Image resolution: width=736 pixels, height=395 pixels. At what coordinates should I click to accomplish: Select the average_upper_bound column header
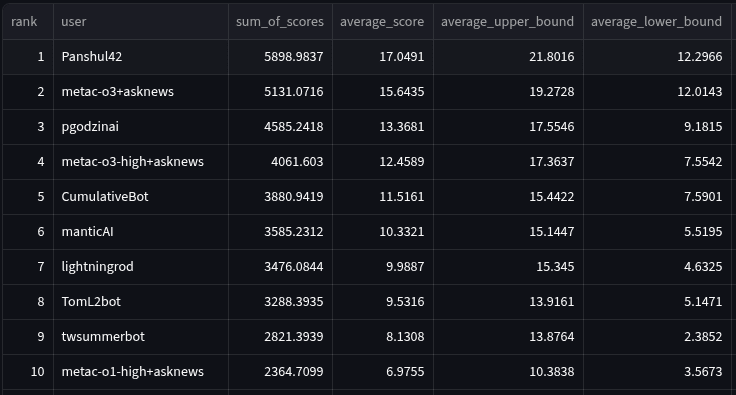(508, 22)
